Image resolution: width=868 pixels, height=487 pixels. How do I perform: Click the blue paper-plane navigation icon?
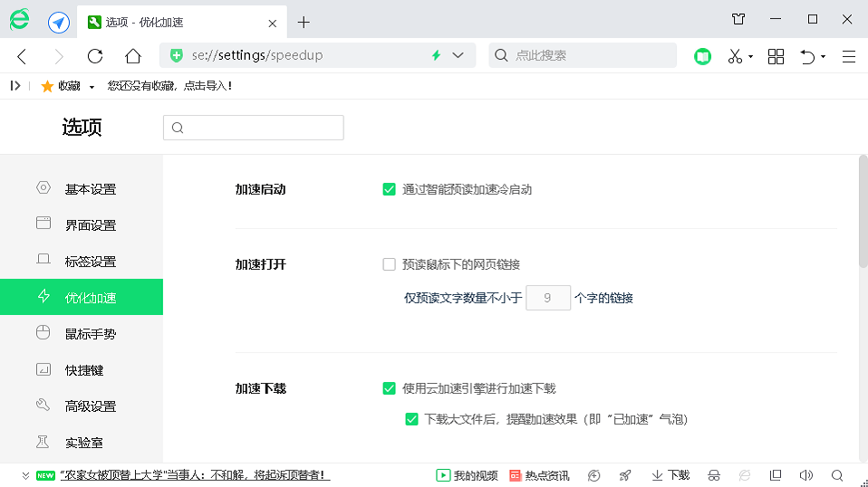[x=59, y=23]
